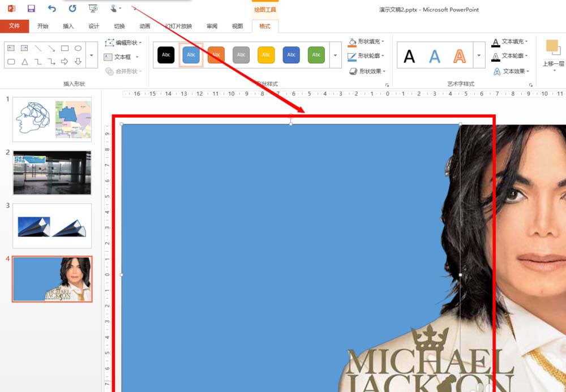This screenshot has height=392, width=566.
Task: Open the 形状效果 dropdown menu
Action: (367, 71)
